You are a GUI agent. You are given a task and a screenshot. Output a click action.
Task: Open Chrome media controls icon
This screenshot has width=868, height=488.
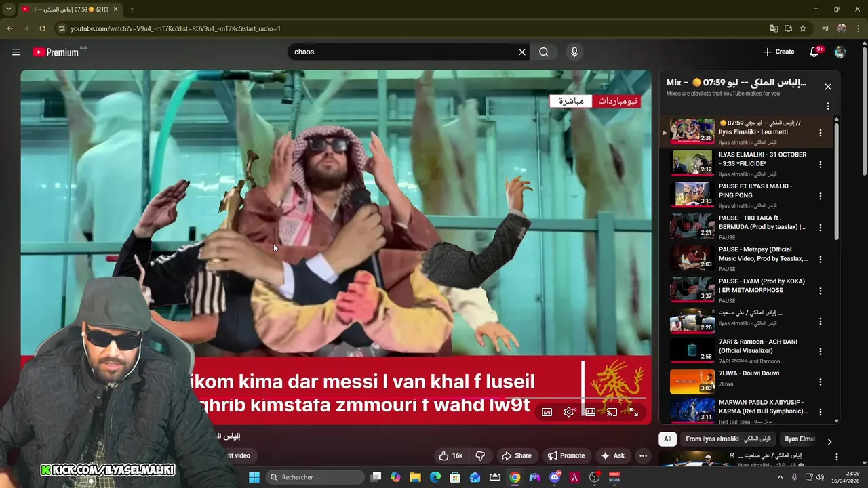click(825, 28)
